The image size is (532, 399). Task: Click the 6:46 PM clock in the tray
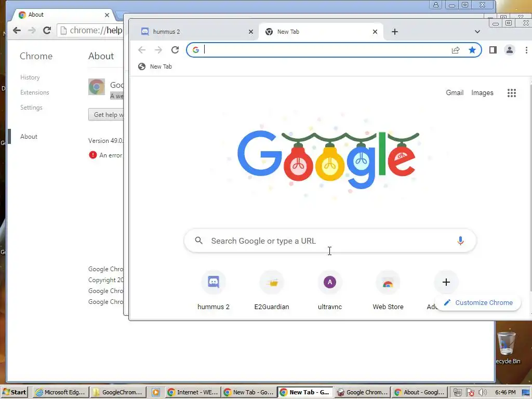coord(505,392)
